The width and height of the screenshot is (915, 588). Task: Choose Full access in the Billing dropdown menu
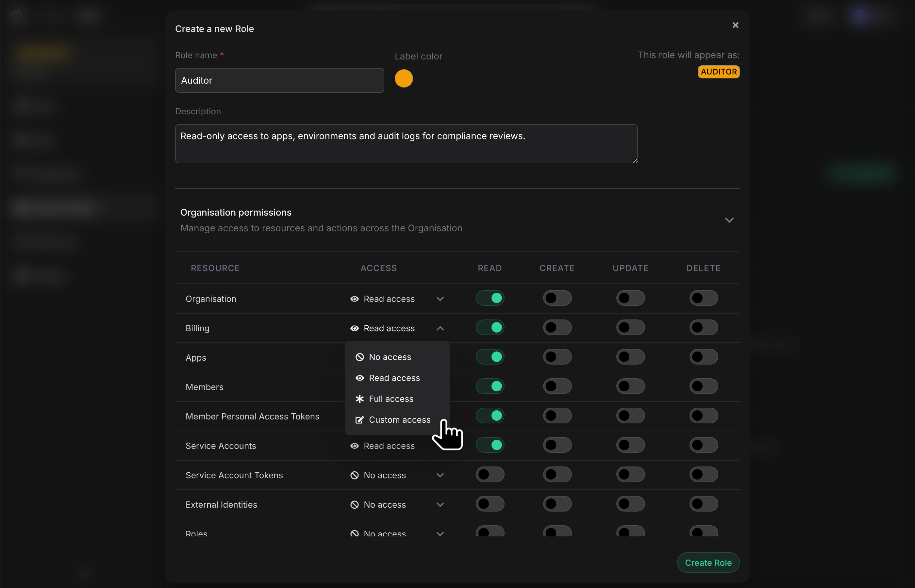397,399
